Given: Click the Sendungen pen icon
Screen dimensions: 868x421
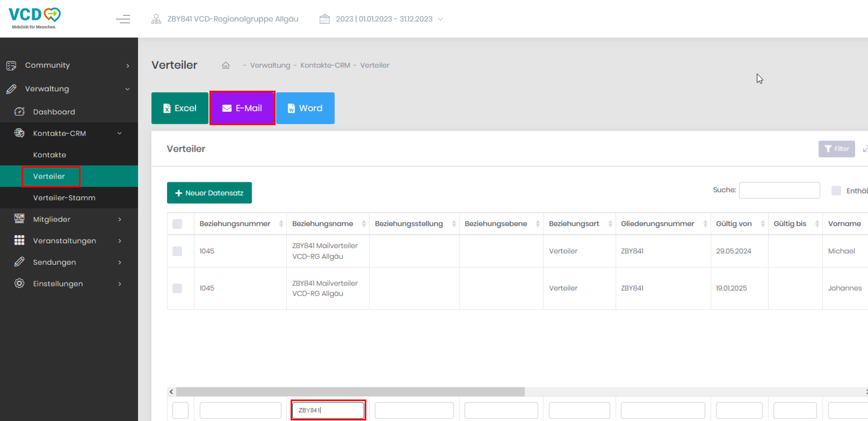Looking at the screenshot, I should (x=20, y=261).
